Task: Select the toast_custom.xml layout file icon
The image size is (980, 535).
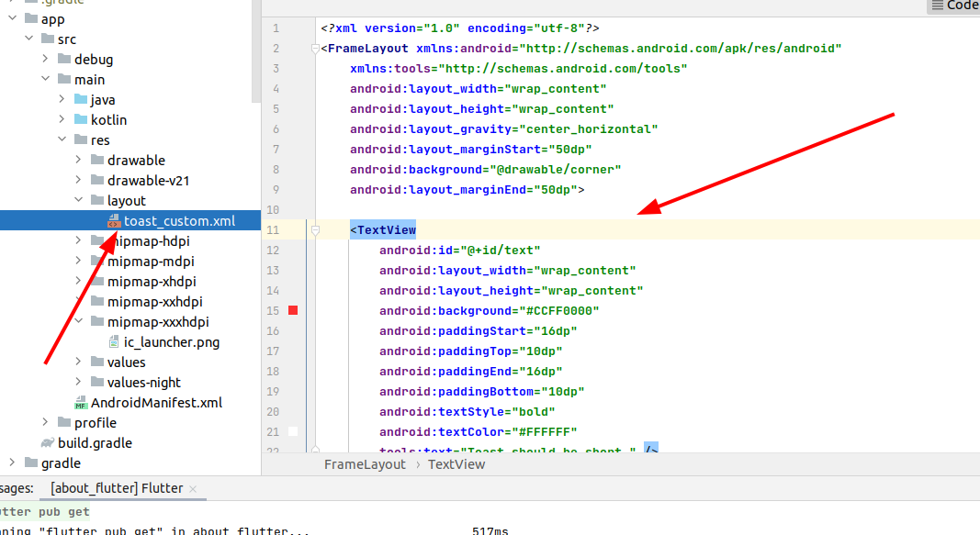Action: pos(114,220)
